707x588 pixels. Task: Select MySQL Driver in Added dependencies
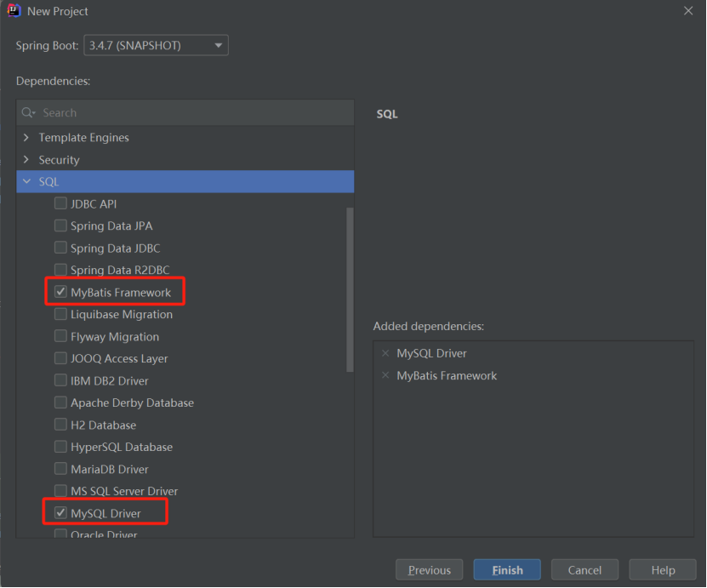(431, 353)
